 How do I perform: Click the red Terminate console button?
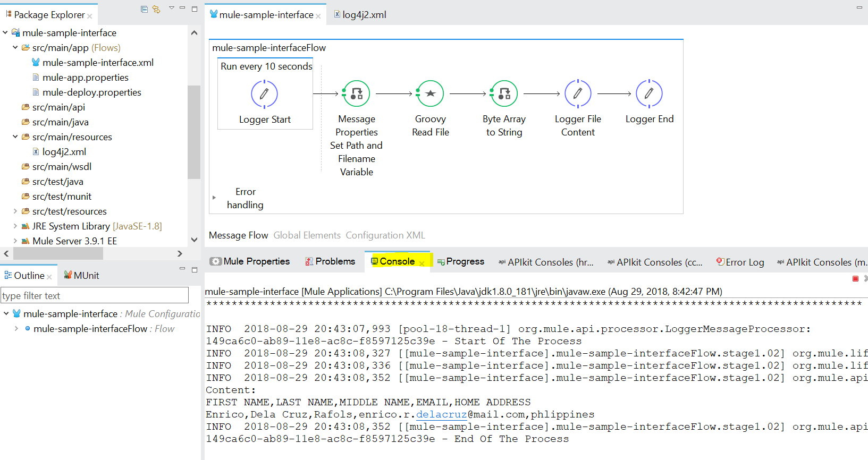coord(855,279)
